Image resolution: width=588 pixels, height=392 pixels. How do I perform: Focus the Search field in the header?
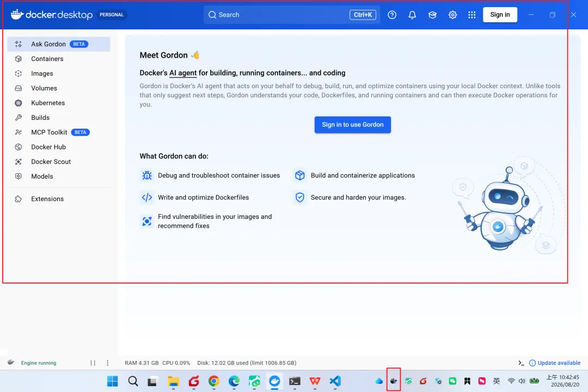[x=291, y=15]
